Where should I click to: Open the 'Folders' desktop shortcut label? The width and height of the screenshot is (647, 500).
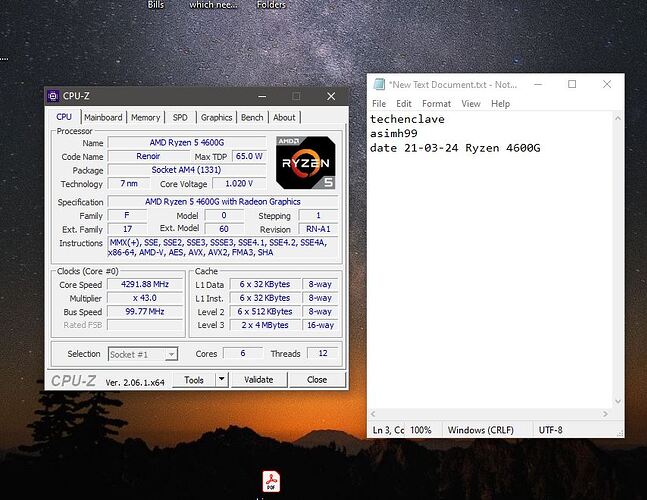[271, 5]
